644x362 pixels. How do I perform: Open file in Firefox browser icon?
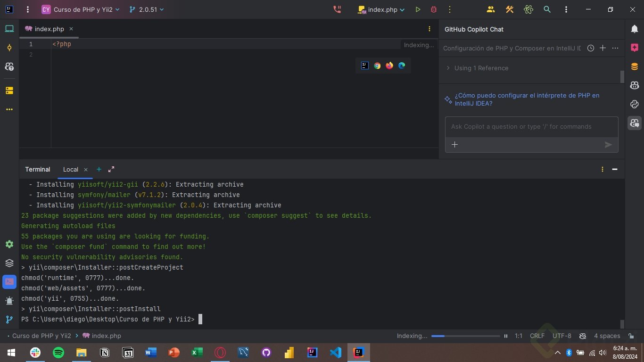coord(389,66)
